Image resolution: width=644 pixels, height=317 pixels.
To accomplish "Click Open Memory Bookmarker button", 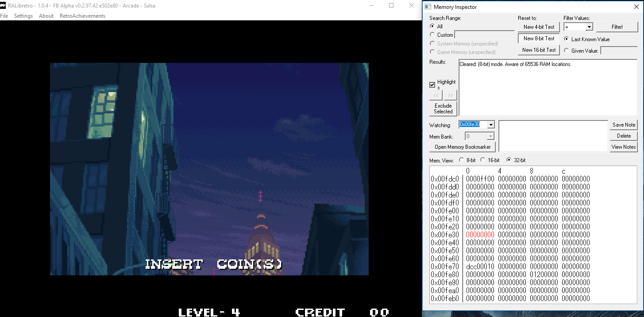I will click(463, 147).
